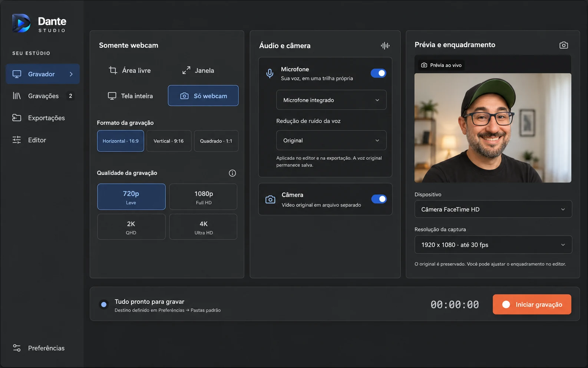Screen dimensions: 588x368
Task: Click the Editor sliders icon in the sidebar
Action: [17, 140]
